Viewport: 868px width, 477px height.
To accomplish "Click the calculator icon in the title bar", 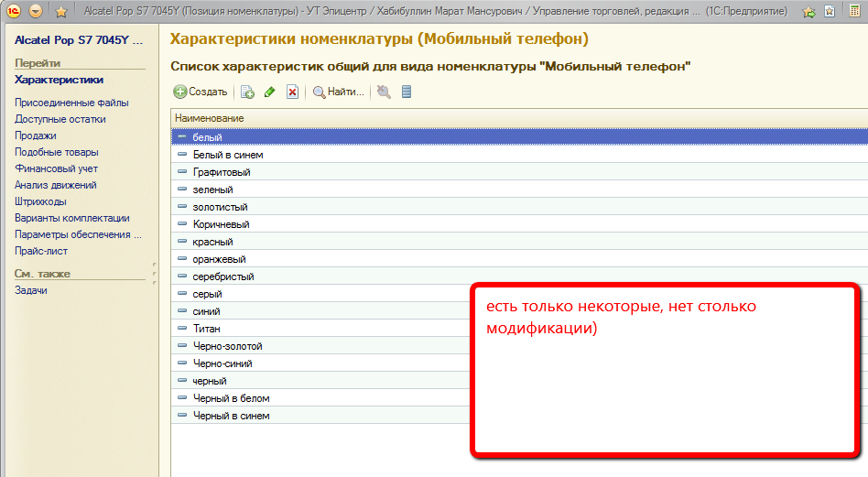I will (854, 12).
